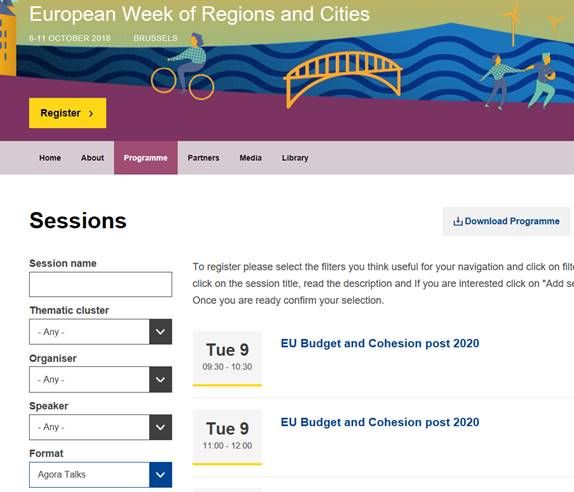
Task: Select the Programme tab
Action: (x=146, y=158)
